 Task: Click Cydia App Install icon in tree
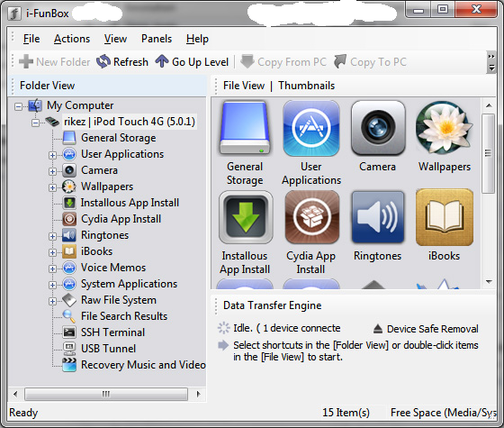tap(69, 219)
